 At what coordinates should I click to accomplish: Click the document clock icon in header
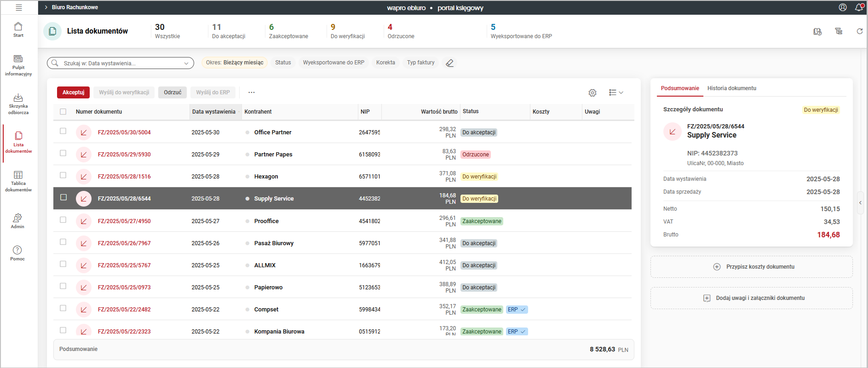tap(817, 31)
